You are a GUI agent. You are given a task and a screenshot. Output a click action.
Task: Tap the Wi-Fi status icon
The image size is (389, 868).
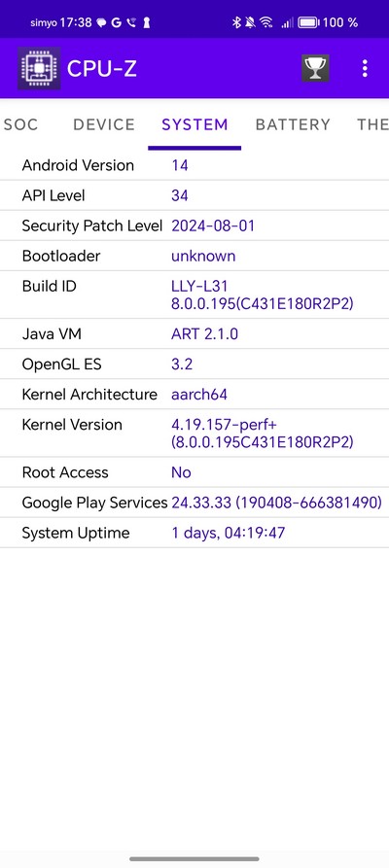coord(266,22)
